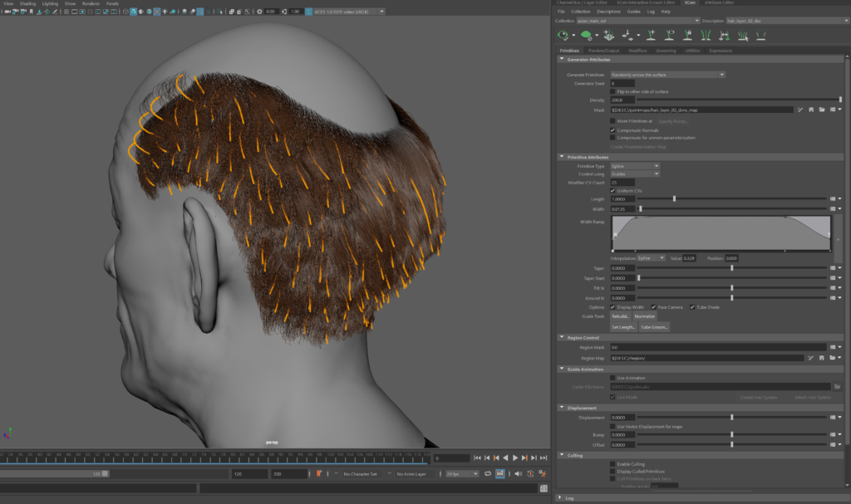Image resolution: width=851 pixels, height=504 pixels.
Task: Open the Generate Primitives dropdown
Action: (x=667, y=75)
